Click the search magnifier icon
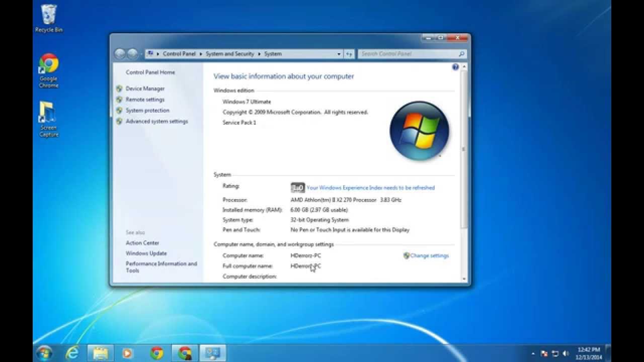644x362 pixels. pyautogui.click(x=461, y=54)
